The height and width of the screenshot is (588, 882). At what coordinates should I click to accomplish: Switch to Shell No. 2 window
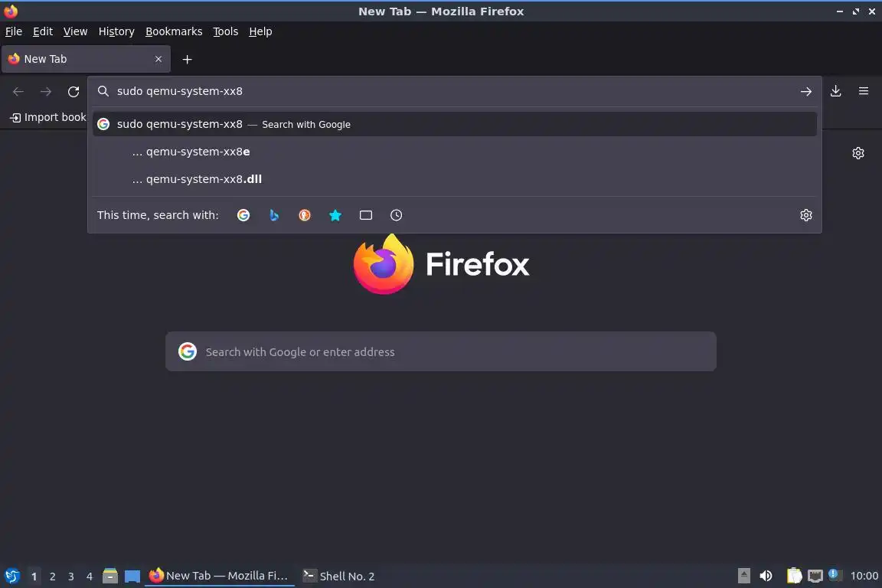[338, 576]
